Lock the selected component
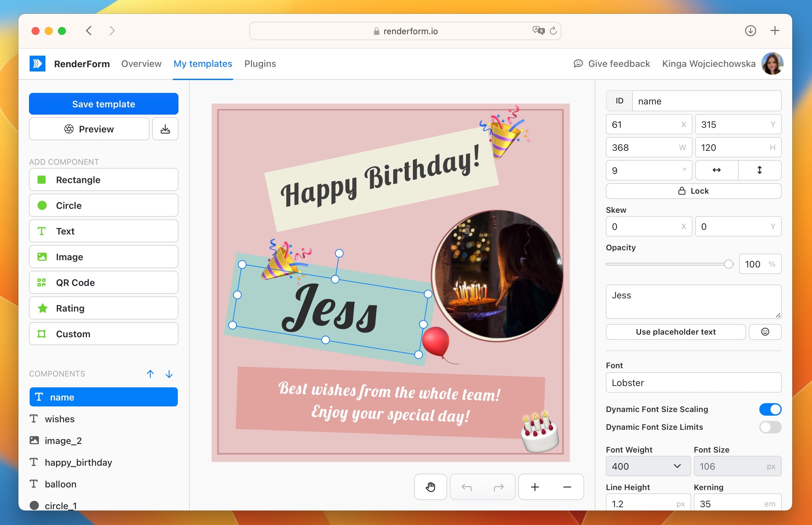Image resolution: width=812 pixels, height=525 pixels. 693,191
